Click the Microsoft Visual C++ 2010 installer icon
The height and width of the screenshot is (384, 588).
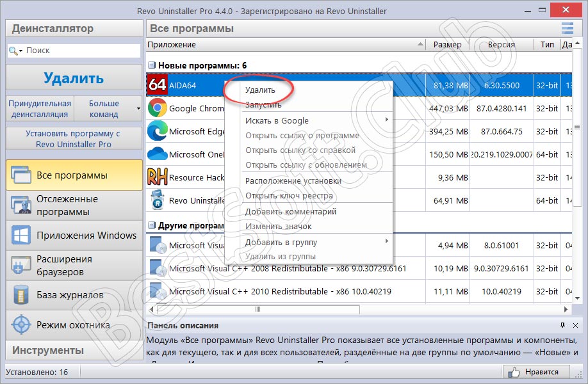158,291
